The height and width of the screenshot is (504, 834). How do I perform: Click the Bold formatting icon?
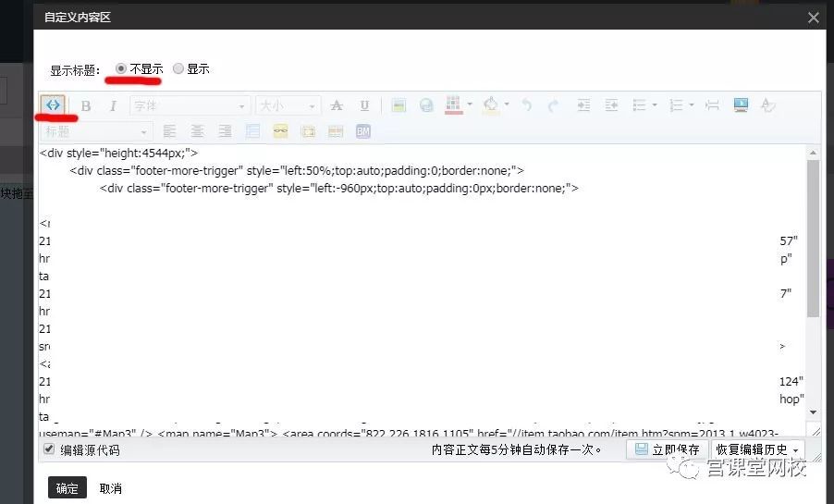point(86,105)
